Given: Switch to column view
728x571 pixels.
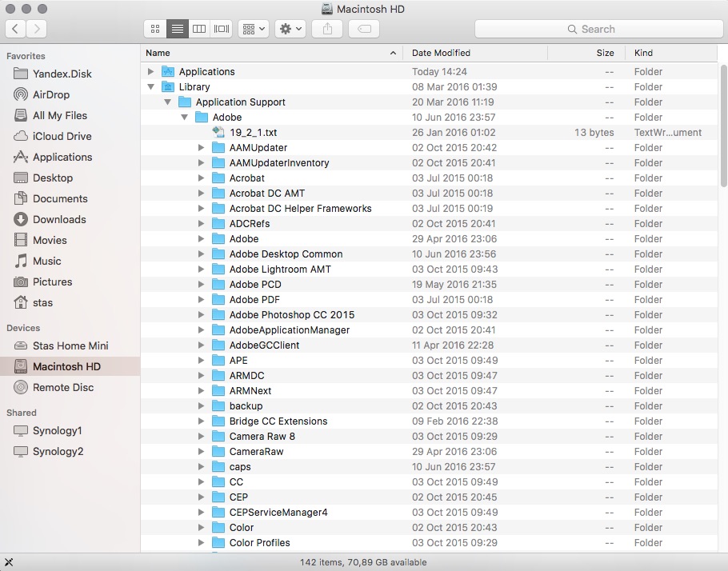Looking at the screenshot, I should point(199,29).
